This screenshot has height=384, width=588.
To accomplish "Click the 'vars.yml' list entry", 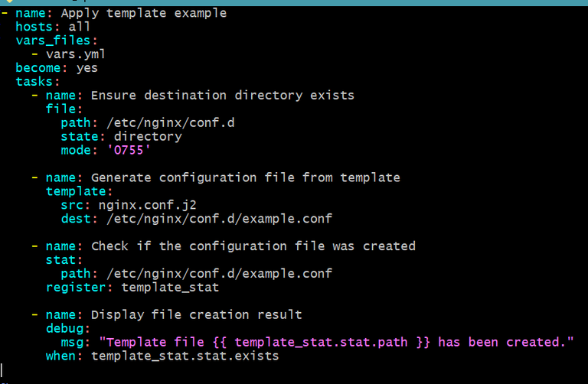I will [x=76, y=54].
